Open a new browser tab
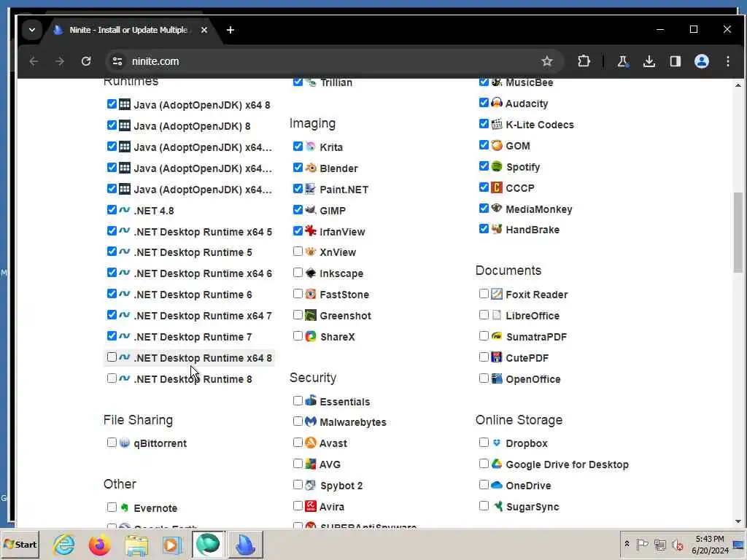 point(230,30)
